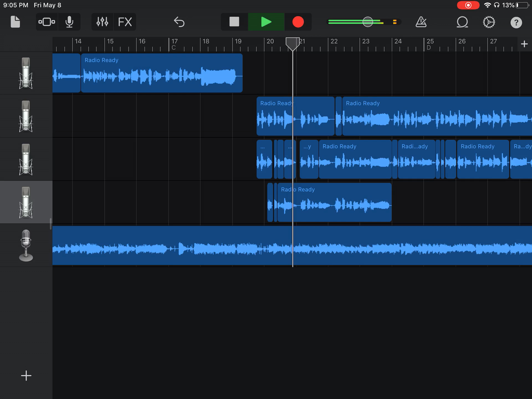The image size is (532, 399).
Task: Start playback with green play button
Action: click(266, 22)
